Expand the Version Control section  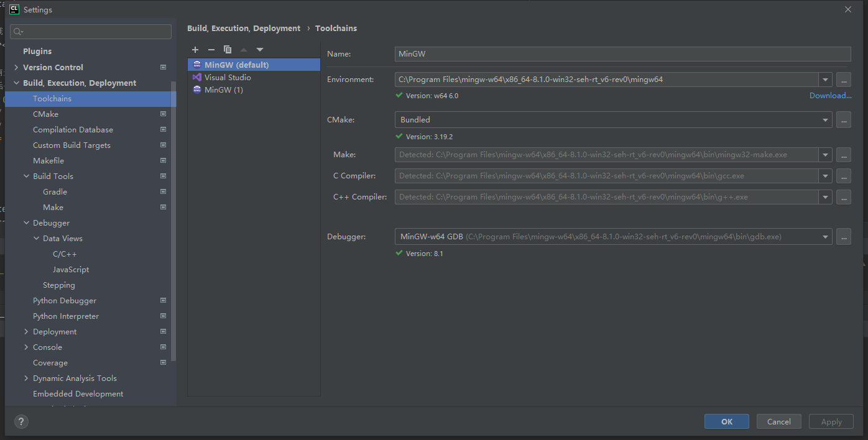coord(16,67)
